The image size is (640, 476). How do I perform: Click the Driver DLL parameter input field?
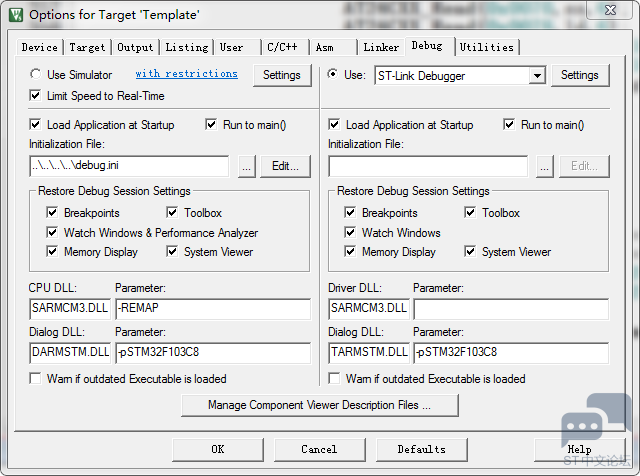[x=510, y=309]
